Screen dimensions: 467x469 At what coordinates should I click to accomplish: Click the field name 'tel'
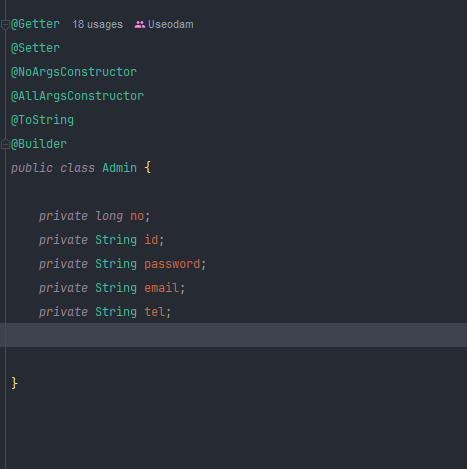155,312
